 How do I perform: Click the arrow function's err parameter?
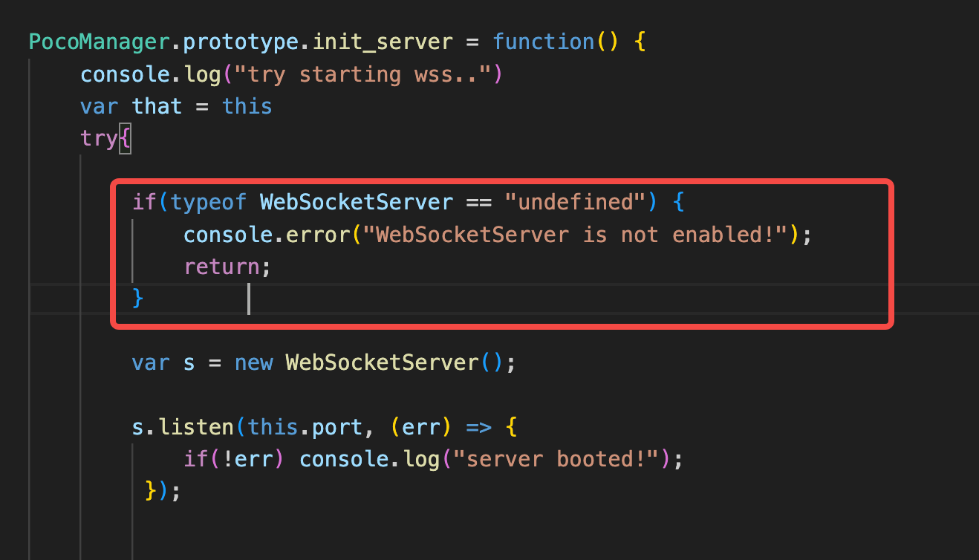click(421, 427)
